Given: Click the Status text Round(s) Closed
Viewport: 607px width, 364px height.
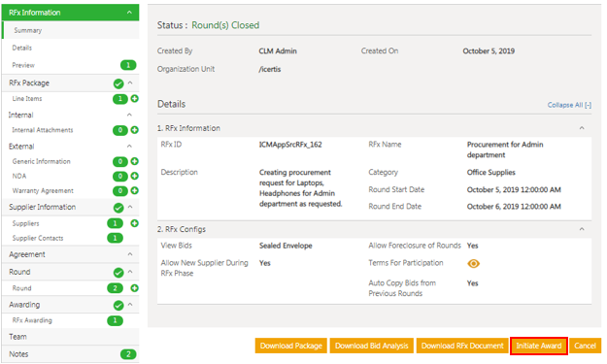Looking at the screenshot, I should click(x=225, y=25).
